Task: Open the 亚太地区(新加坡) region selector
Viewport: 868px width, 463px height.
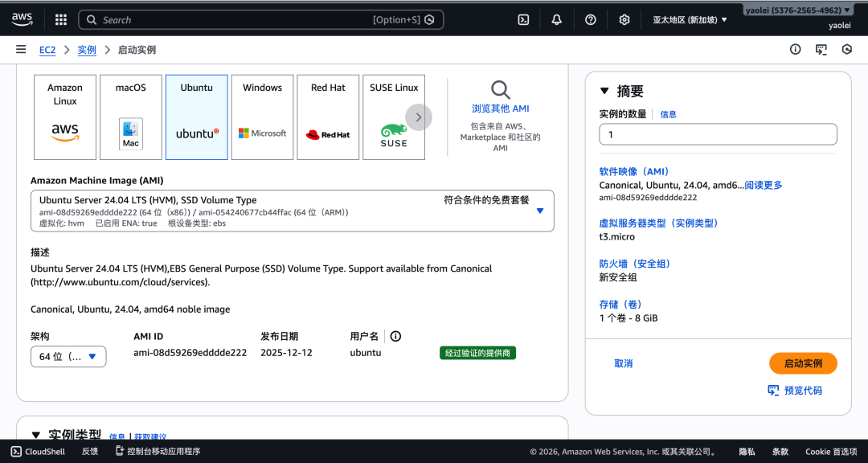Action: 689,19
